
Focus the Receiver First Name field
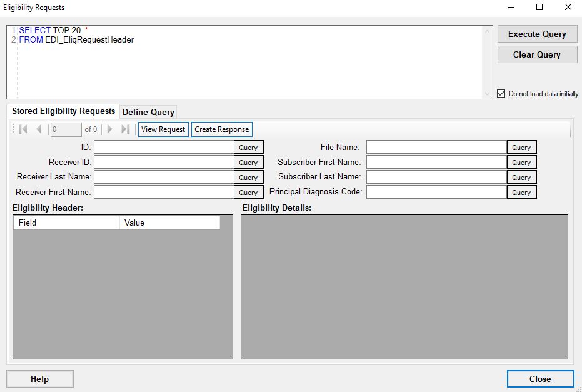(x=164, y=192)
